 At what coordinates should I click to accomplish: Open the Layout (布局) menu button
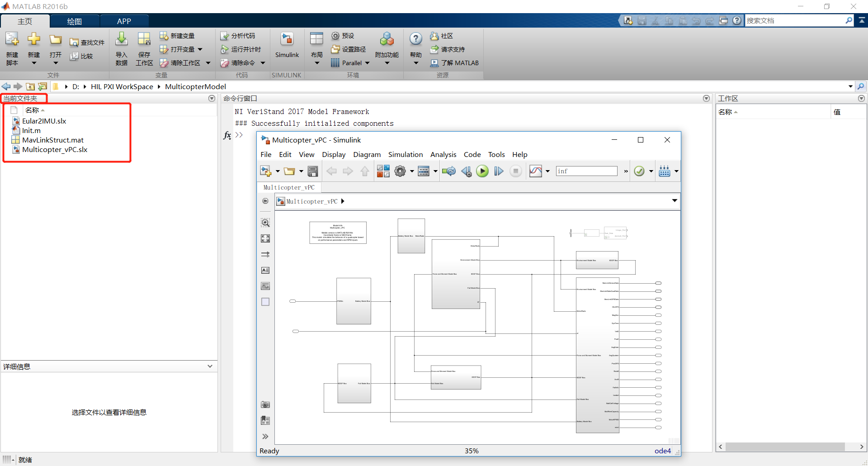[316, 49]
